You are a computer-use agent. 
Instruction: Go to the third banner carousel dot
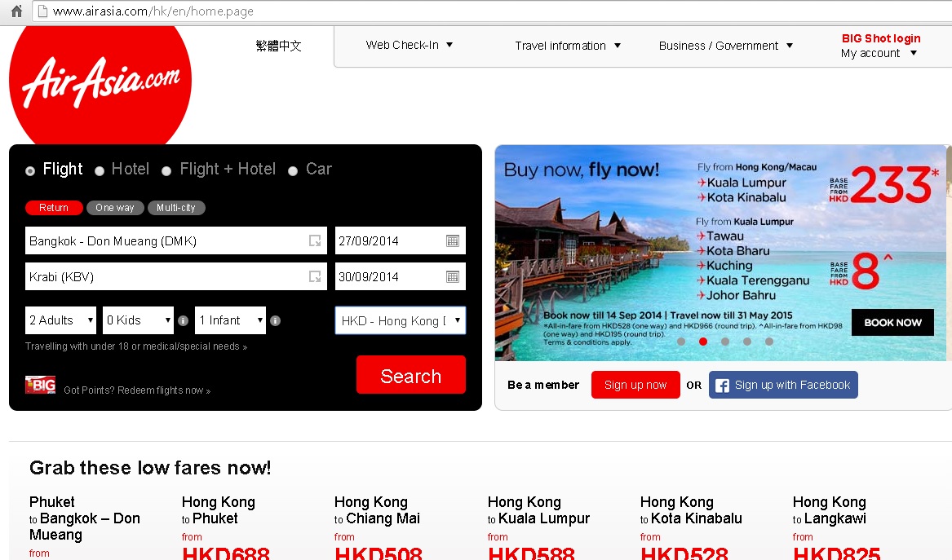pos(724,342)
